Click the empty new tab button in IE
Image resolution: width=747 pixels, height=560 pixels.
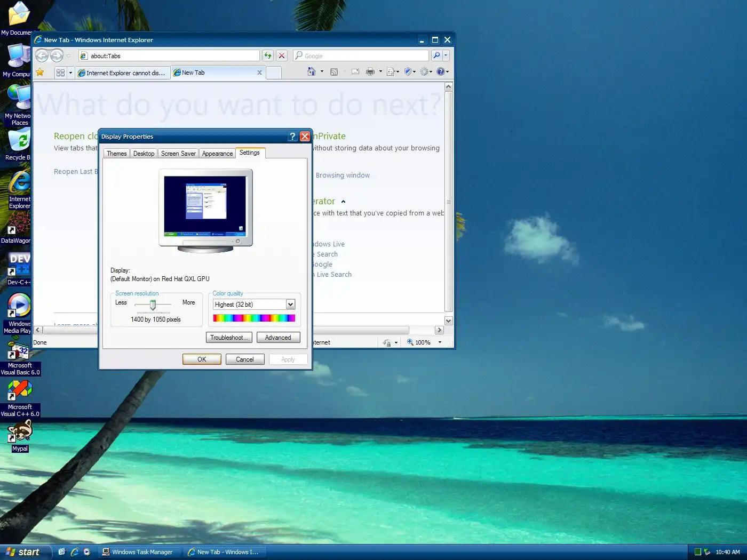(274, 73)
